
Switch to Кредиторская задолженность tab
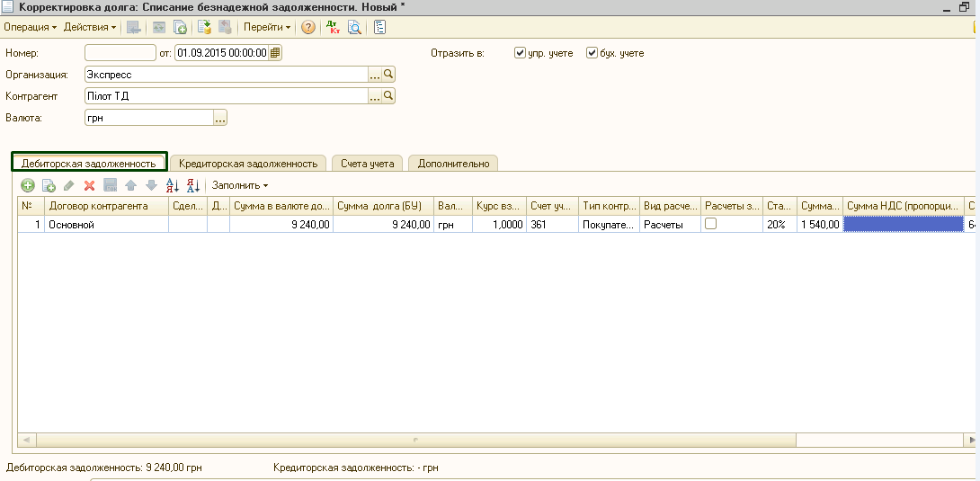point(248,164)
